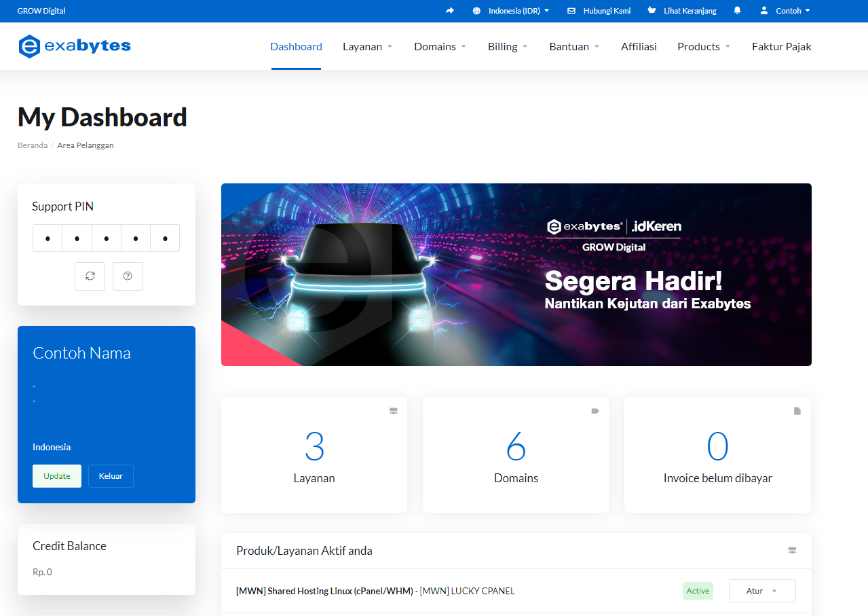868x616 pixels.
Task: Click Area Pelanggan breadcrumb
Action: coord(86,145)
